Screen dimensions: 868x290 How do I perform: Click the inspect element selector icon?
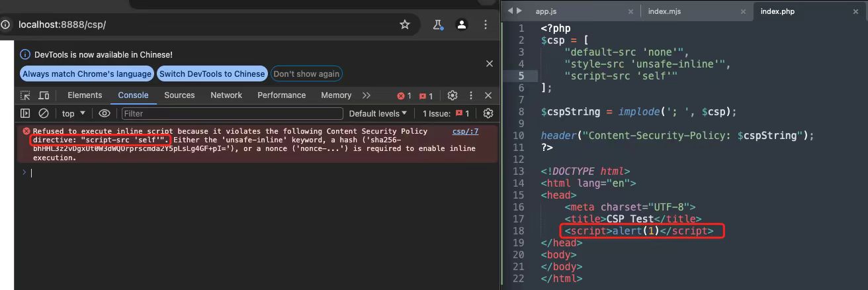tap(26, 95)
